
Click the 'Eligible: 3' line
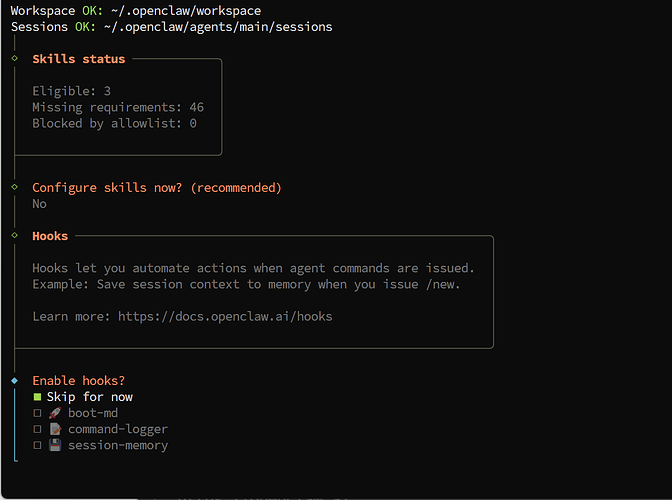[72, 91]
